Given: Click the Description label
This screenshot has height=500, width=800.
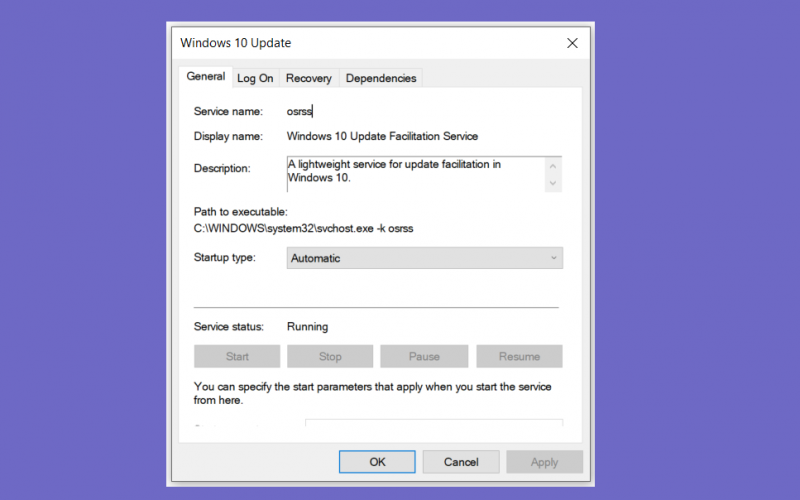Looking at the screenshot, I should click(x=222, y=168).
